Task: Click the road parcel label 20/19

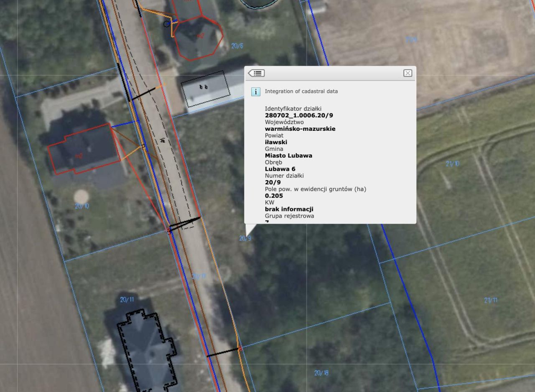Action: (199, 276)
